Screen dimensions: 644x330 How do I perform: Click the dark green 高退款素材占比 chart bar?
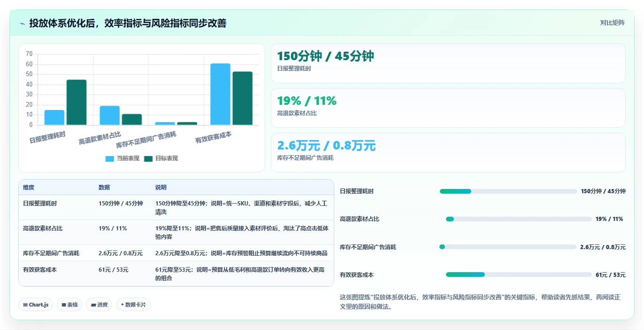pyautogui.click(x=132, y=119)
